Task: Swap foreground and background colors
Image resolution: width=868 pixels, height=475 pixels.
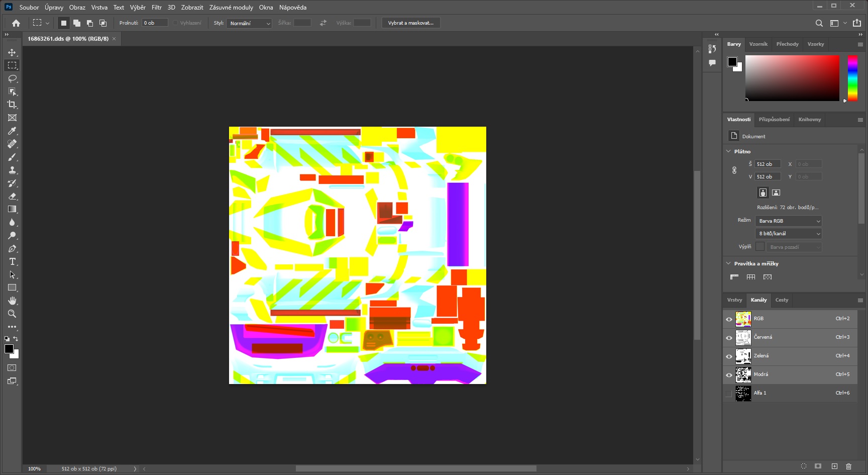Action: click(16, 339)
